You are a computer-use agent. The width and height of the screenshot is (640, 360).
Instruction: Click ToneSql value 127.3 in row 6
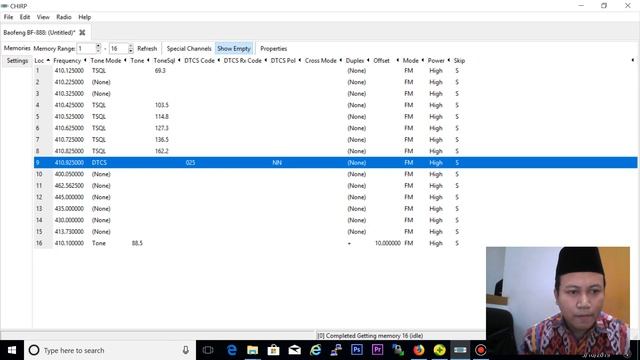(162, 128)
